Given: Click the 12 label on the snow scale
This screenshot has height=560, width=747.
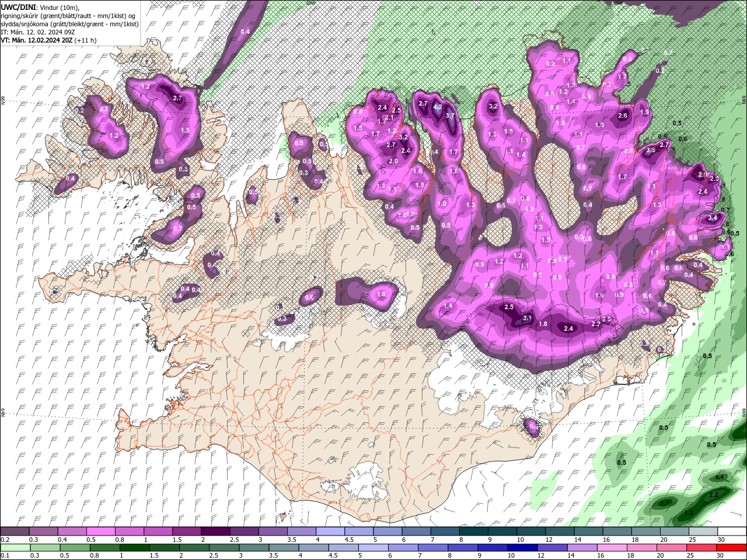Looking at the screenshot, I should [550, 540].
